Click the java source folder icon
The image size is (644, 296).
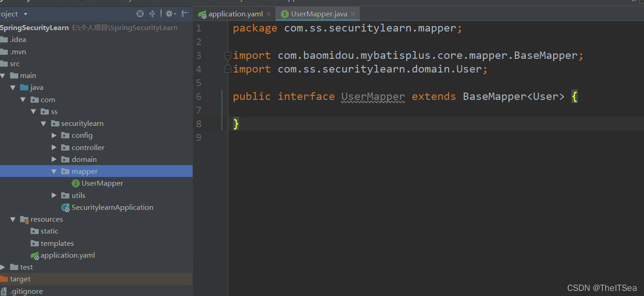point(24,88)
